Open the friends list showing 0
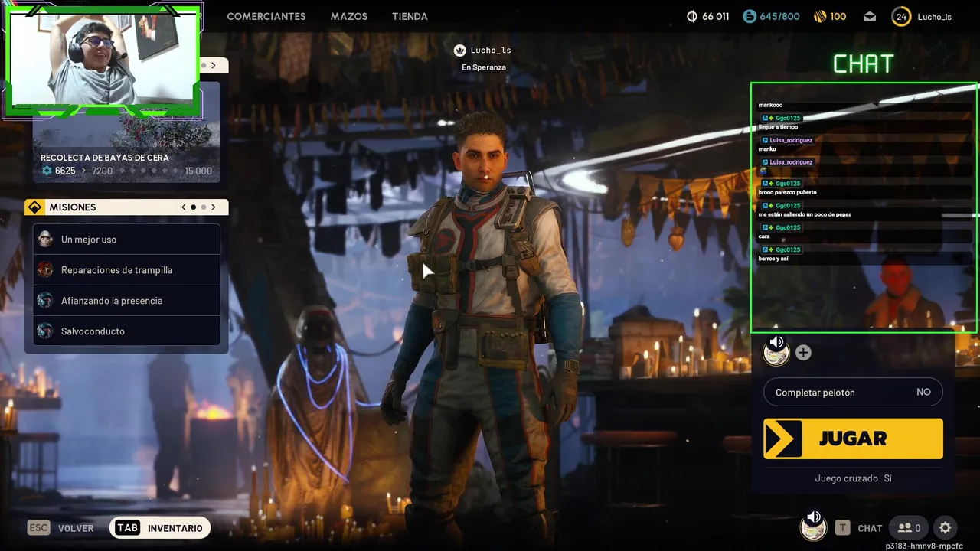980x551 pixels. click(x=909, y=527)
